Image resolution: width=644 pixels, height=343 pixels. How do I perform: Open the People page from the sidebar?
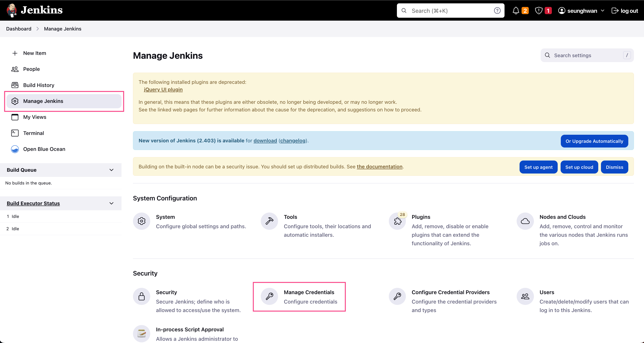tap(31, 69)
